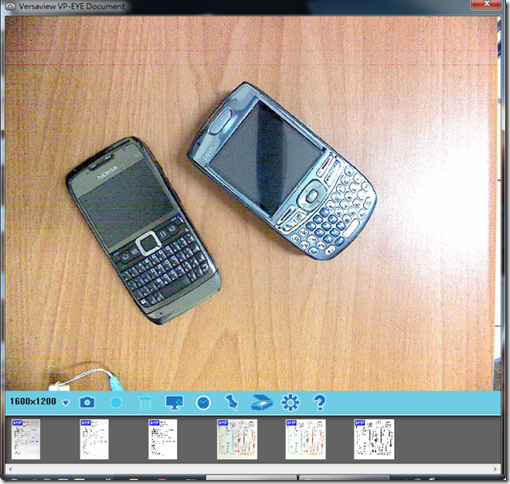The width and height of the screenshot is (510, 484).
Task: Click the round record button
Action: pos(116,402)
